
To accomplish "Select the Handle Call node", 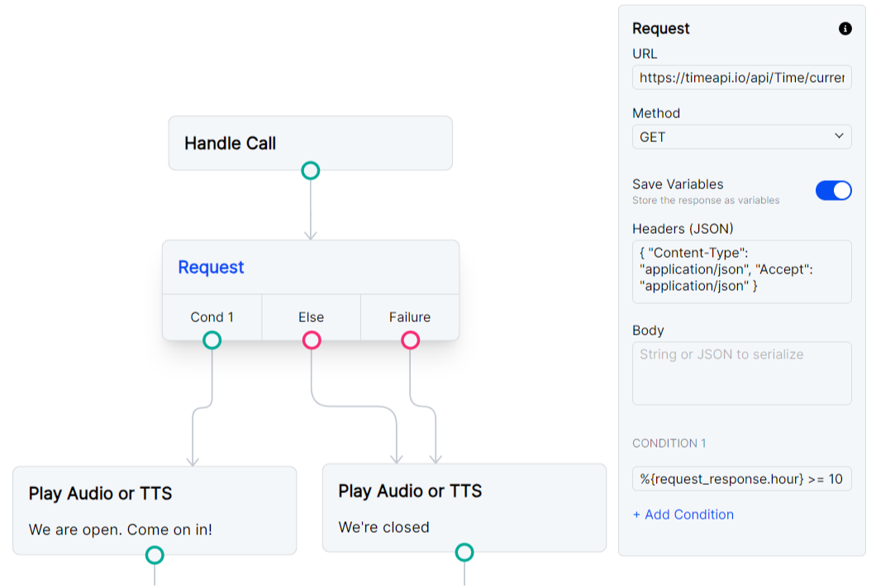I will [311, 142].
